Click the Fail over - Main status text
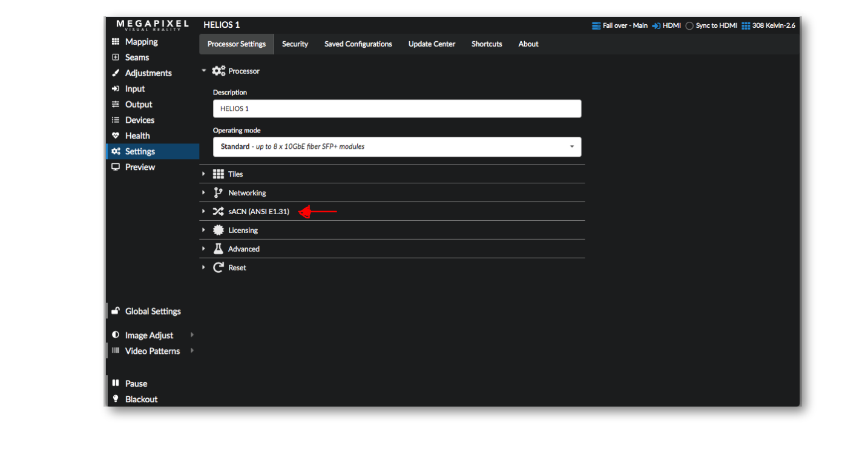Viewport: 868px width, 458px height. 625,26
